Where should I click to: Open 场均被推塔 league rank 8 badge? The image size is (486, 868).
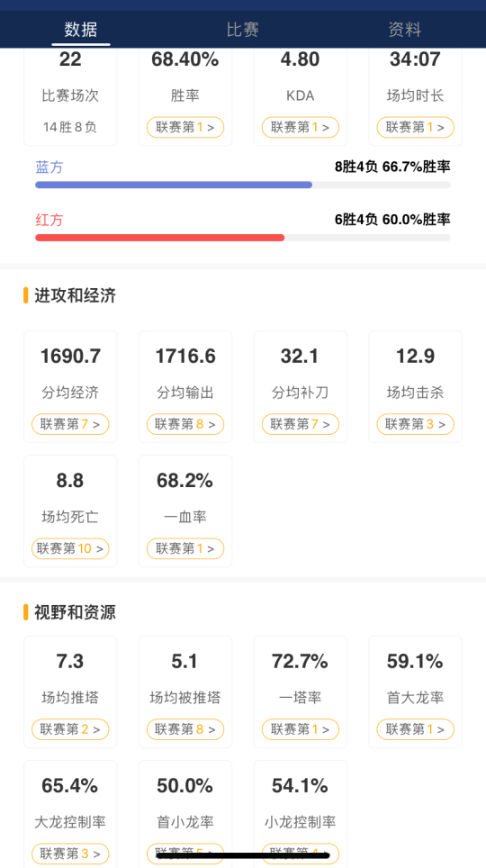click(x=185, y=729)
